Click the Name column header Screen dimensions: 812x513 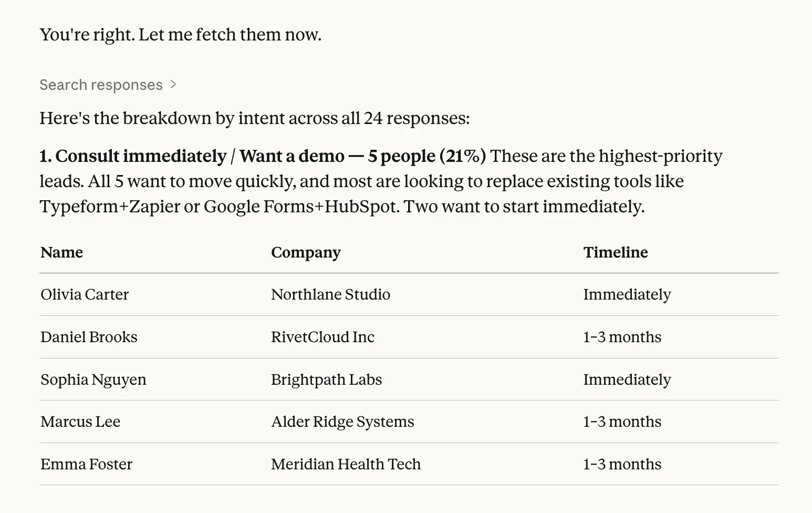(62, 252)
